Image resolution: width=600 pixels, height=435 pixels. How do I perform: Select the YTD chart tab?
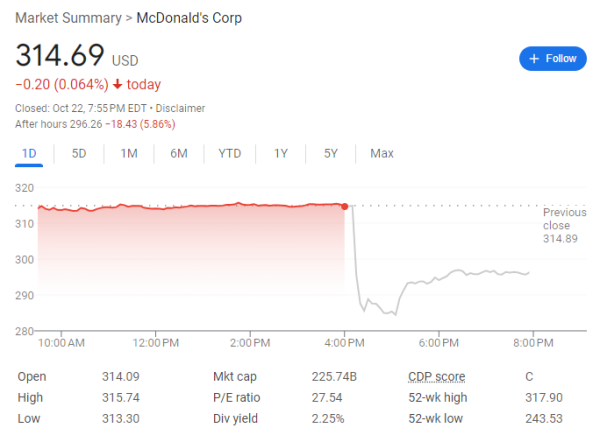[x=230, y=153]
